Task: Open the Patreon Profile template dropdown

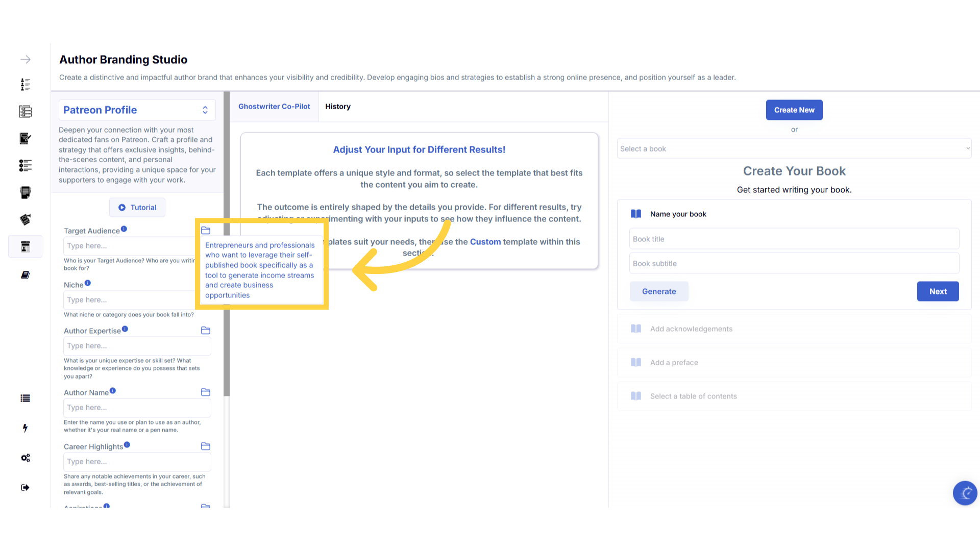Action: click(137, 110)
